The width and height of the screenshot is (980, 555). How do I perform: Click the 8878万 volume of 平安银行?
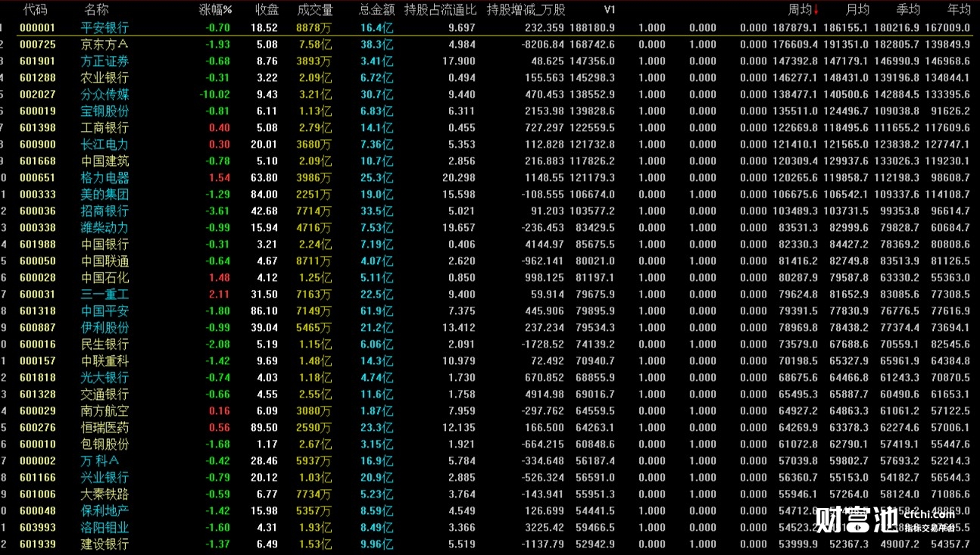314,28
